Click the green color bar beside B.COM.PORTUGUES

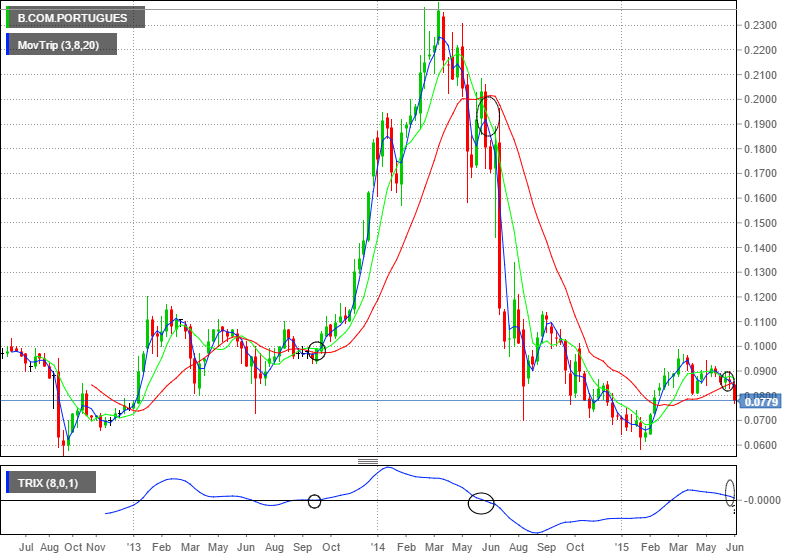click(7, 17)
